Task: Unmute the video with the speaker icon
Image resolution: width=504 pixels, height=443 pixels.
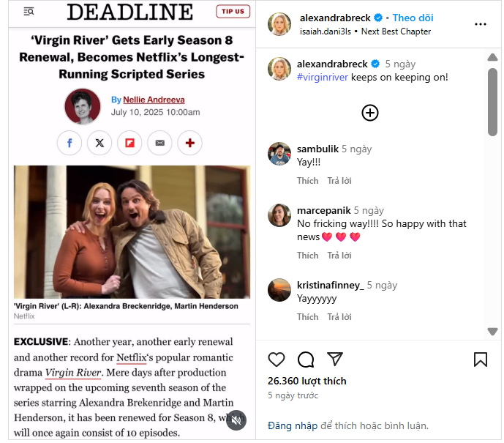Action: point(236,420)
